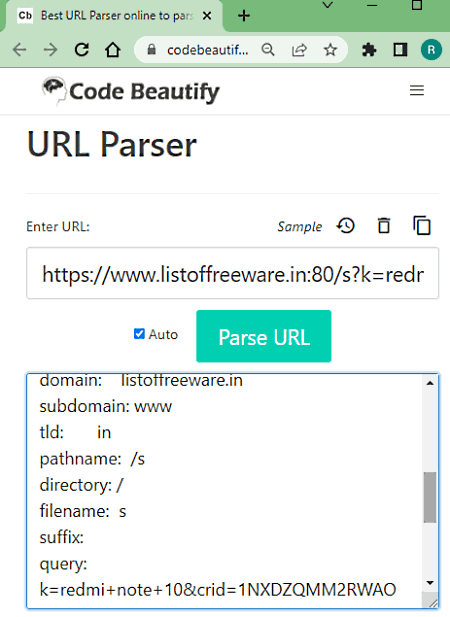Open a new tab with the plus icon
450x617 pixels.
point(244,16)
